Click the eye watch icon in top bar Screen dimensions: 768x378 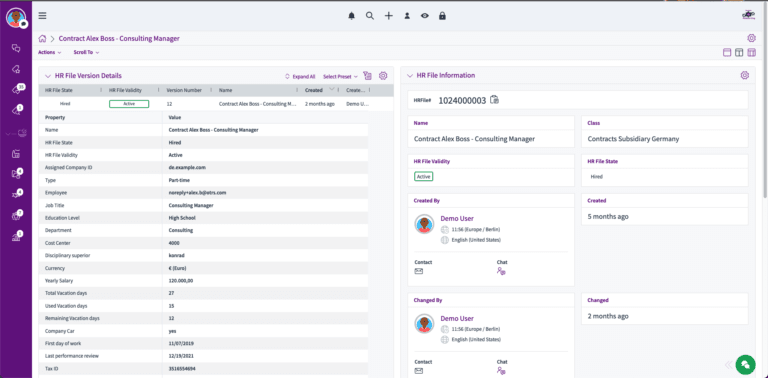[425, 16]
